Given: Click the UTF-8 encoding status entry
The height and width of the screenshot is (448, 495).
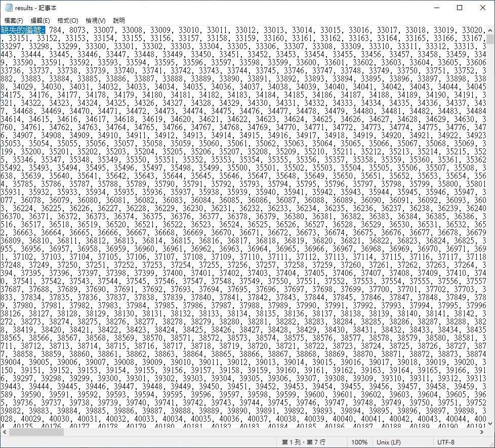Looking at the screenshot, I should pos(446,442).
